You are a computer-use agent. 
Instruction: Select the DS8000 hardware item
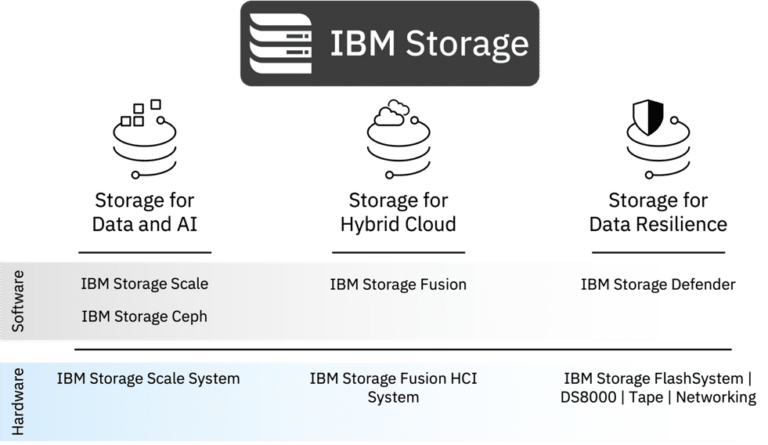588,397
